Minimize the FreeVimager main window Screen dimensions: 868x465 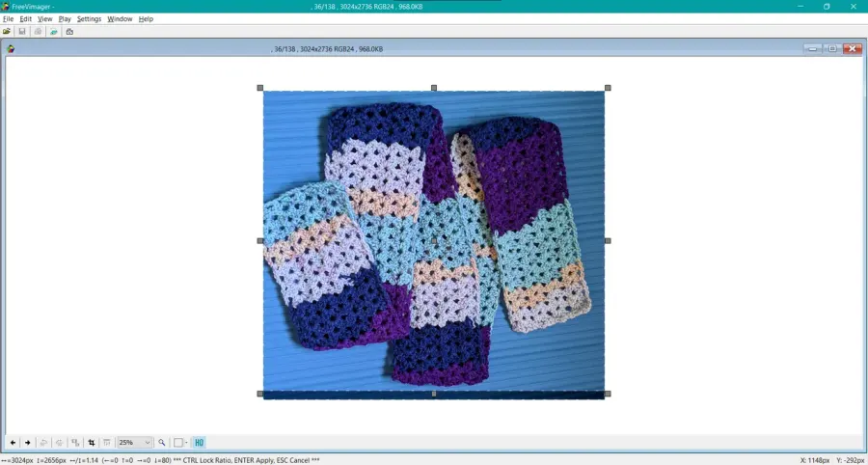click(800, 6)
